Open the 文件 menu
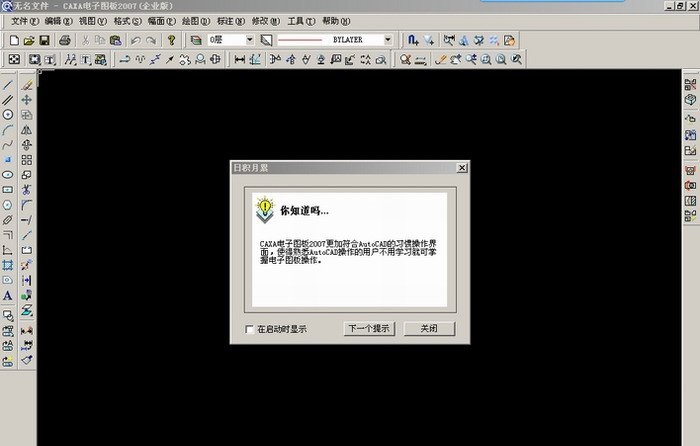 pyautogui.click(x=25, y=21)
